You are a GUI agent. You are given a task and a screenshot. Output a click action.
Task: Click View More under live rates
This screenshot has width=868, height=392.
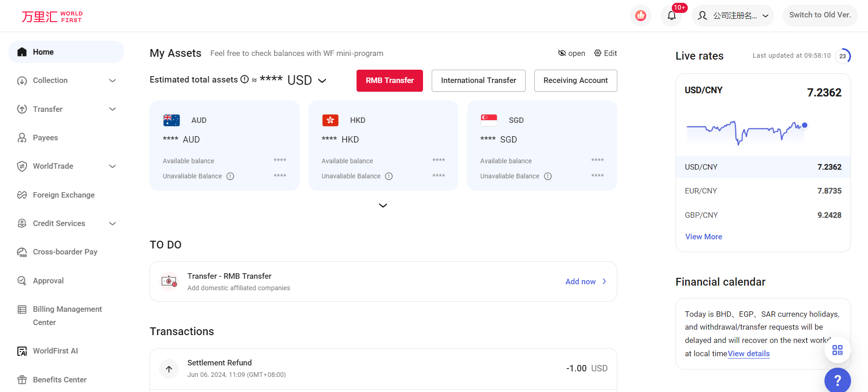[703, 237]
